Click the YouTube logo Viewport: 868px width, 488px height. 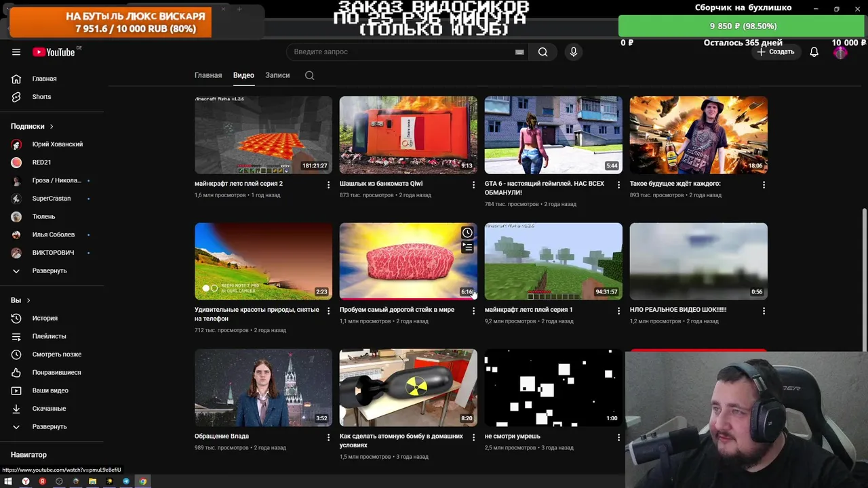click(x=54, y=52)
